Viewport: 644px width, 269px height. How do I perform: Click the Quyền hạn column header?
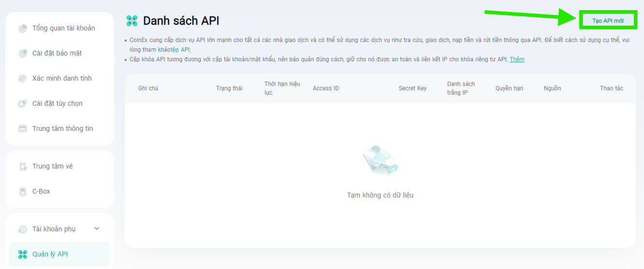pyautogui.click(x=509, y=88)
